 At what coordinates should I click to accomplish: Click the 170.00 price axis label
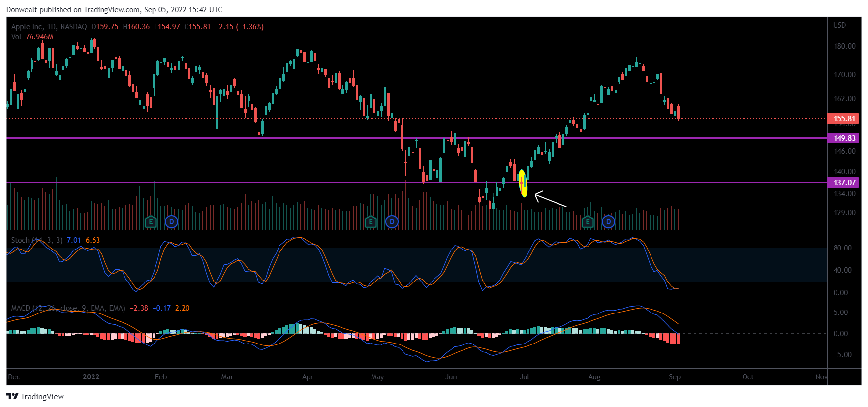[844, 75]
